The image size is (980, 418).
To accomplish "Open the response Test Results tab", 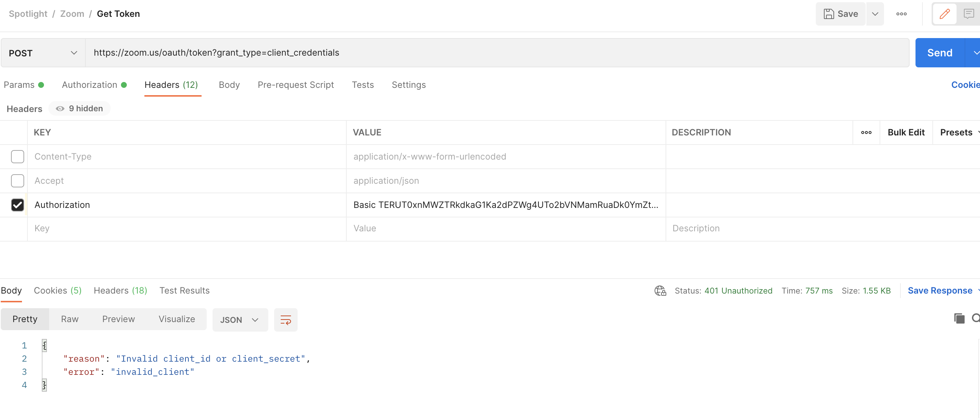I will [x=184, y=291].
